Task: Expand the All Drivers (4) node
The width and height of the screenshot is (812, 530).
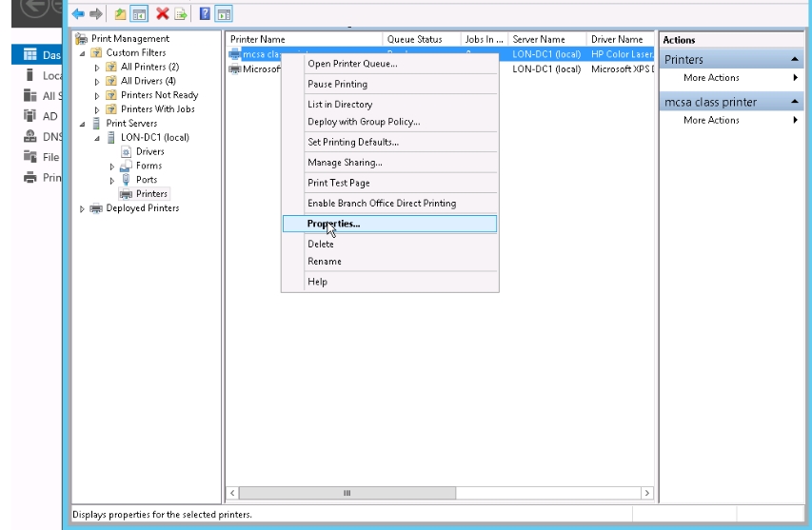Action: pyautogui.click(x=97, y=81)
